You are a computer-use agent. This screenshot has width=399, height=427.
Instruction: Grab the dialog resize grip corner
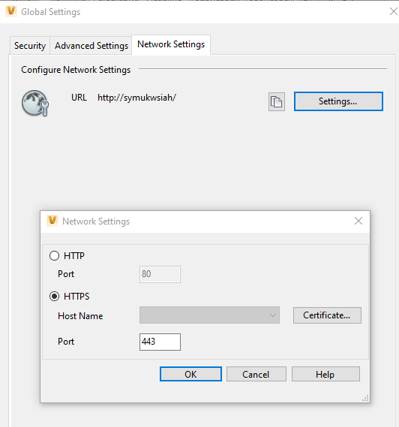click(366, 398)
